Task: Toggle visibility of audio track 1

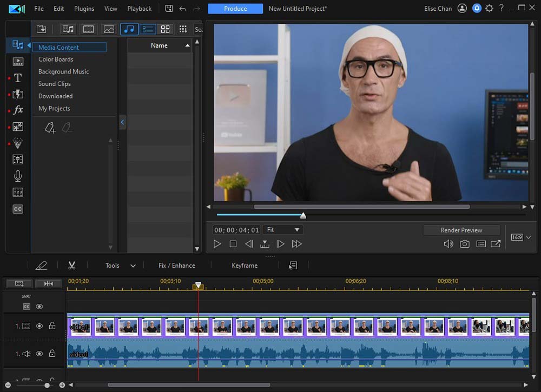Action: pyautogui.click(x=39, y=354)
